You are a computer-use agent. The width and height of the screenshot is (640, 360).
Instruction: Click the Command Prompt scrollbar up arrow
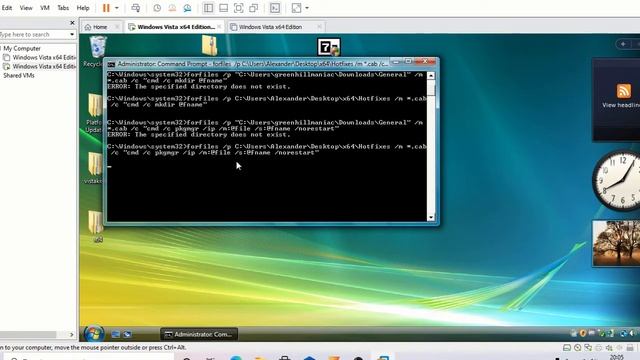(x=431, y=76)
